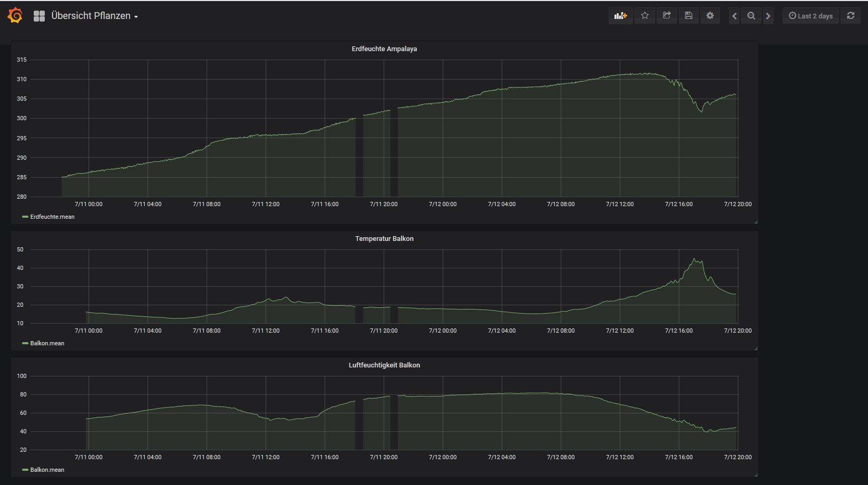Click the Add panel icon

coord(621,16)
